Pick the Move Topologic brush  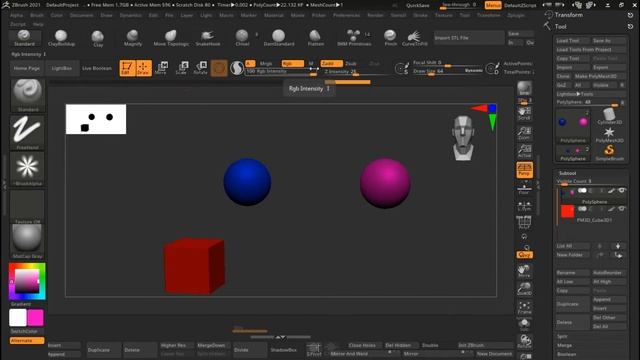click(171, 38)
